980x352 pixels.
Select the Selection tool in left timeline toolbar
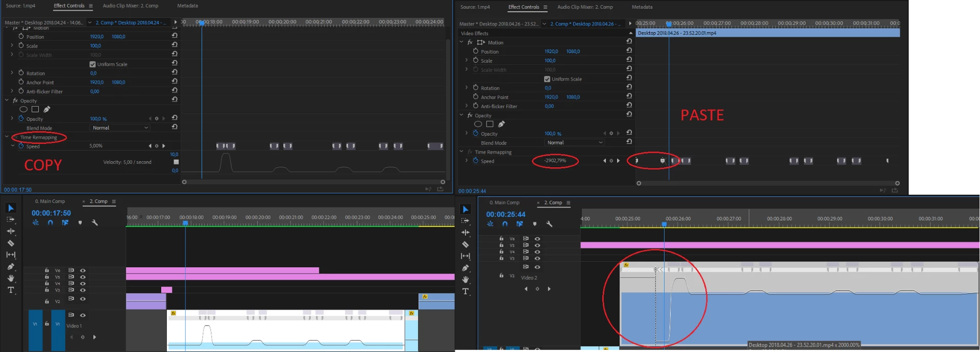11,208
